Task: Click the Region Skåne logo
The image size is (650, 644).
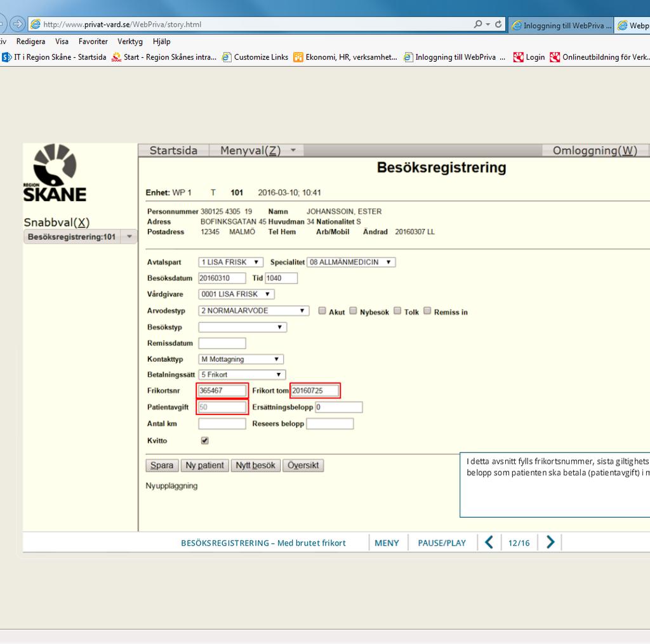Action: coord(55,173)
